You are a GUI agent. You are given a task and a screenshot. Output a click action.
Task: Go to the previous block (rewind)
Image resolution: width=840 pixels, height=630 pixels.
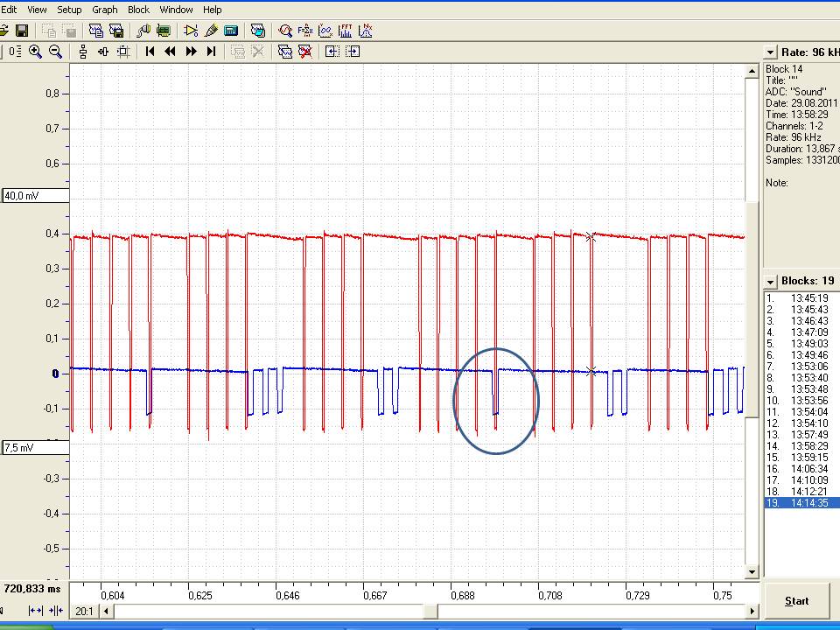coord(171,52)
